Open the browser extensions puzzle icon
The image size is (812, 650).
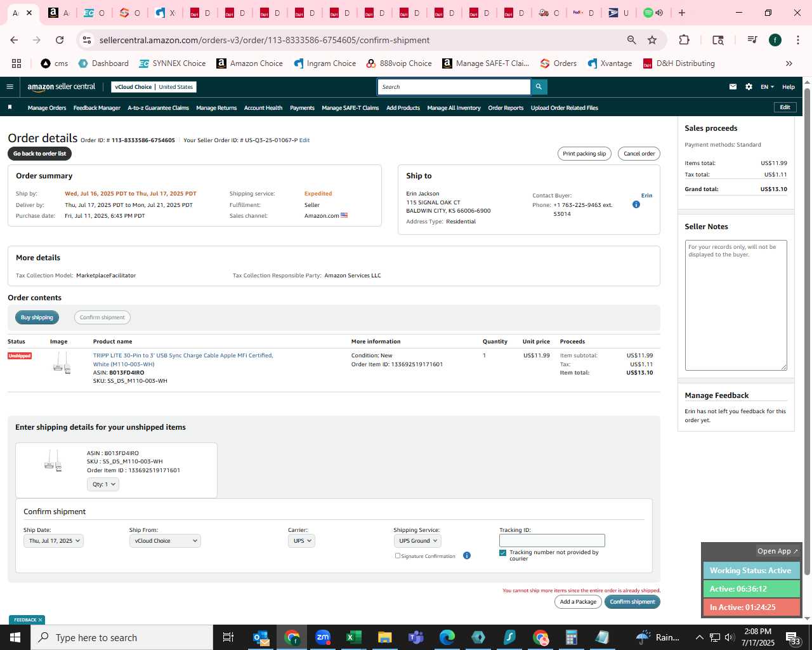pos(684,40)
